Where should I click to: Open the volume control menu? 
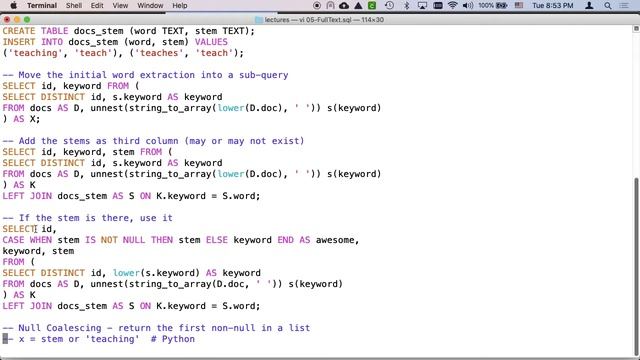pyautogui.click(x=468, y=5)
